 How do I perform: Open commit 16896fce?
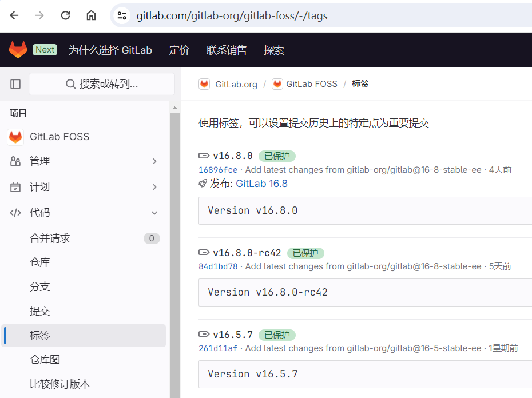[217, 170]
